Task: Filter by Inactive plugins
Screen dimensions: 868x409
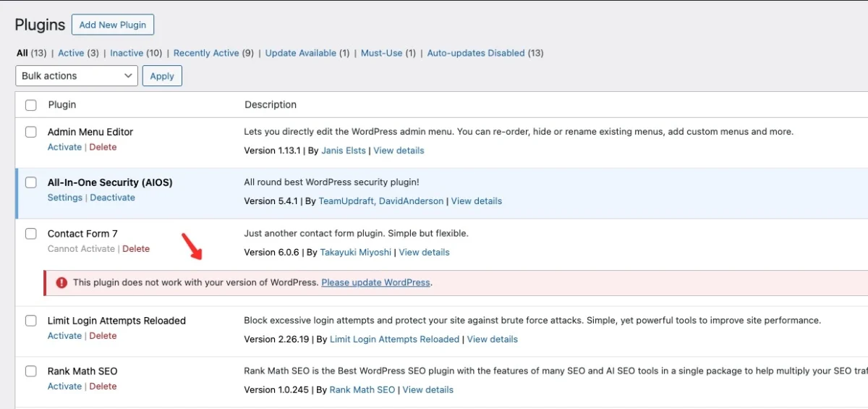Action: [127, 53]
